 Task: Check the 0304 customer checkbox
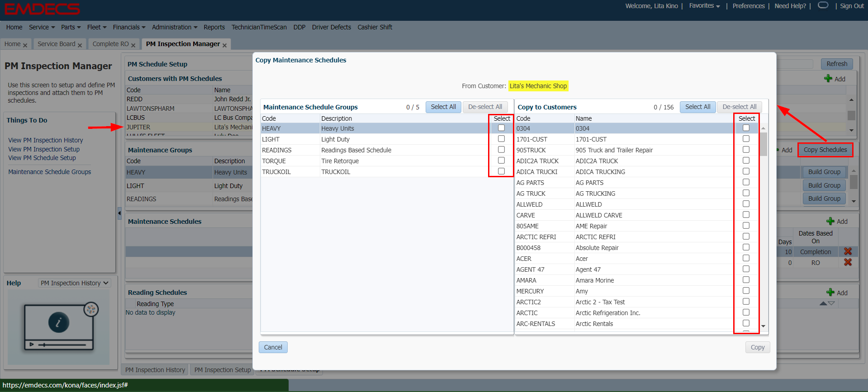click(746, 128)
